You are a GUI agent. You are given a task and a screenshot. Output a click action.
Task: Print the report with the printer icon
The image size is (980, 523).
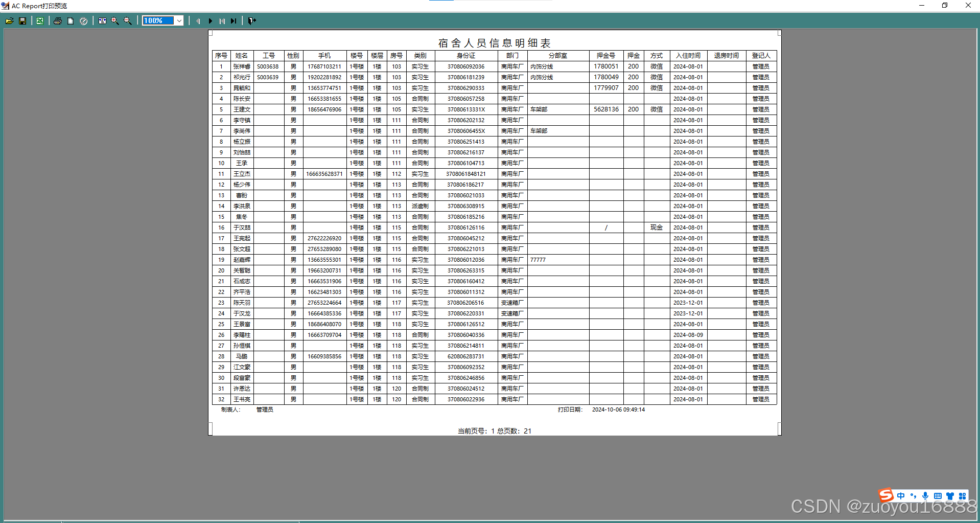click(58, 21)
